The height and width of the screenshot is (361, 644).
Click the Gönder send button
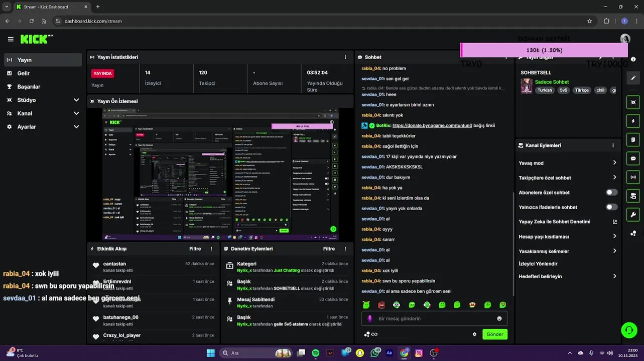pos(495,334)
